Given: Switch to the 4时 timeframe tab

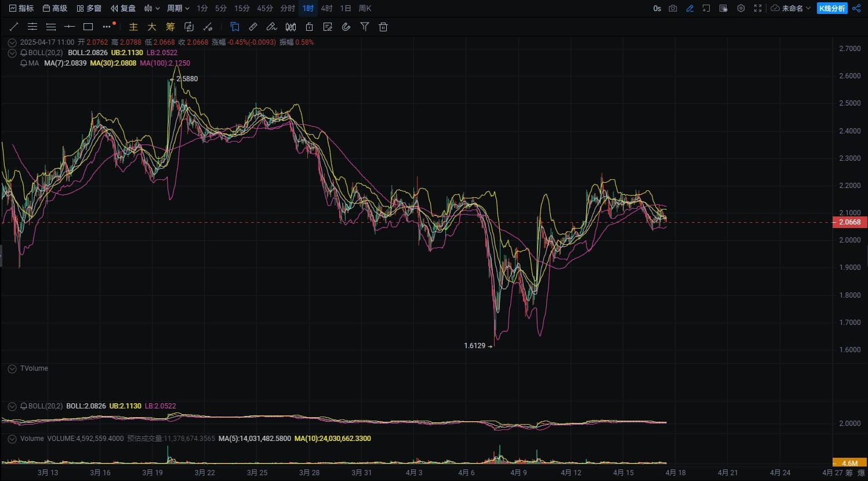Looking at the screenshot, I should (327, 8).
